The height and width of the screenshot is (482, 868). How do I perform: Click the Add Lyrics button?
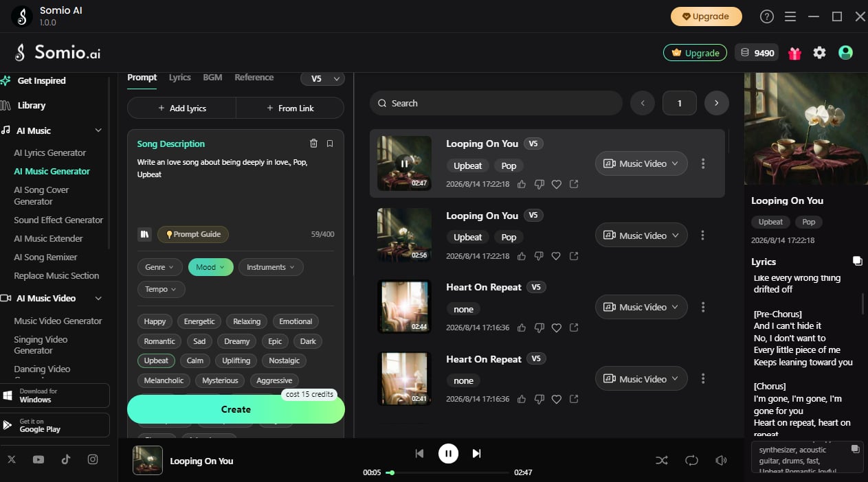[x=182, y=108]
